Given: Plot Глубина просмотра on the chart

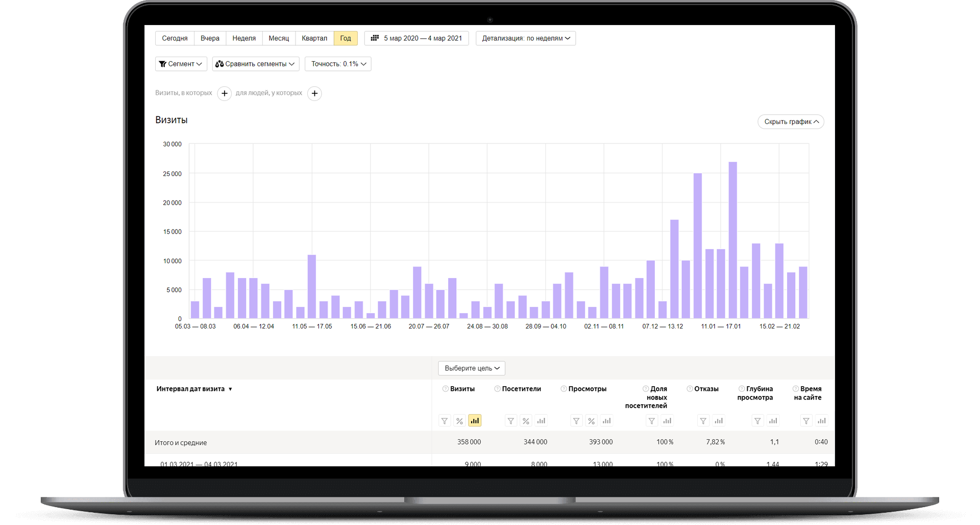Looking at the screenshot, I should (x=773, y=421).
